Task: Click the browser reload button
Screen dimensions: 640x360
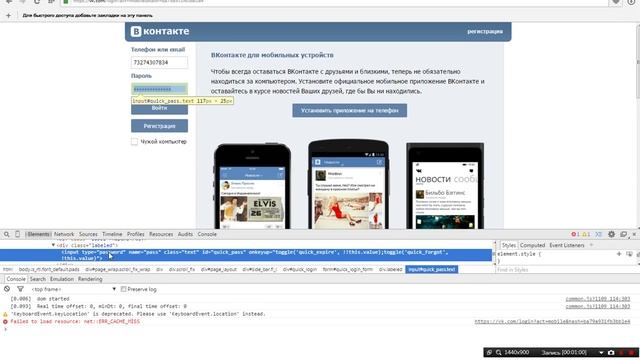Action: coord(37,2)
